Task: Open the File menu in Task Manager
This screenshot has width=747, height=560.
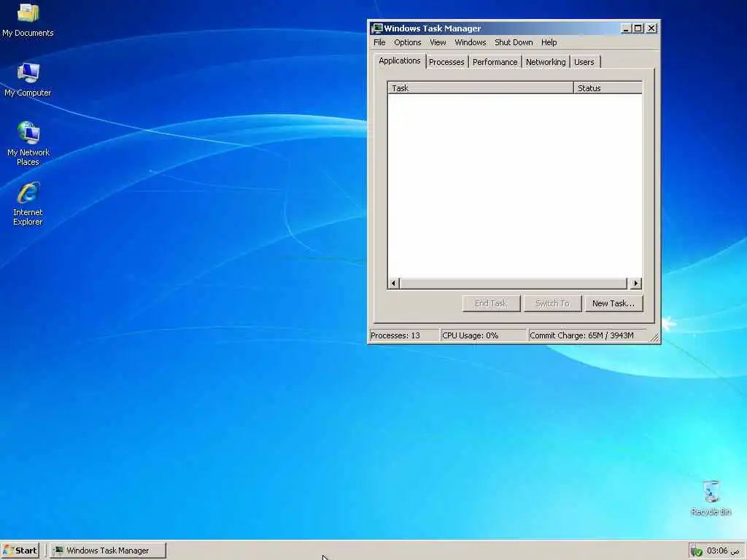Action: tap(379, 42)
